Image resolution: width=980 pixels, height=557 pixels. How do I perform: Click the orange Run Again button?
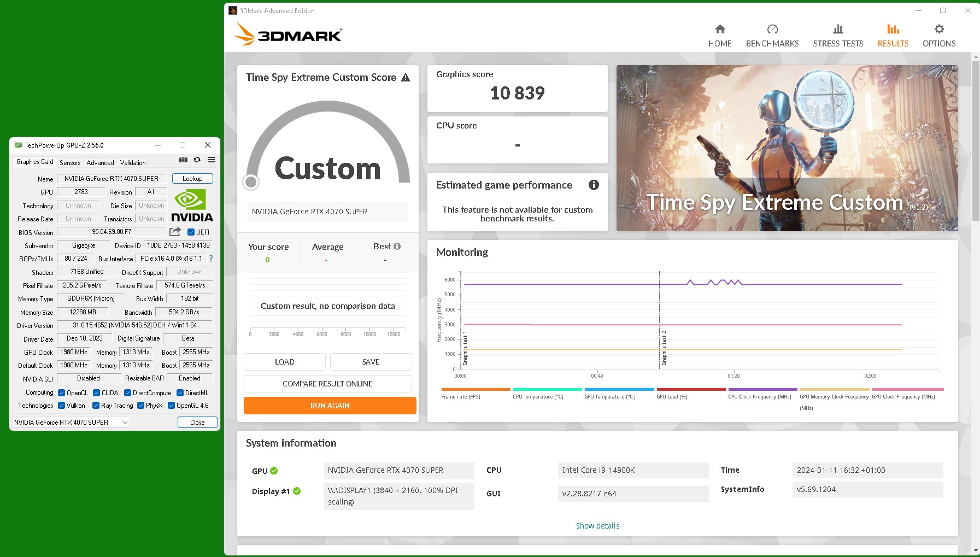pyautogui.click(x=330, y=406)
